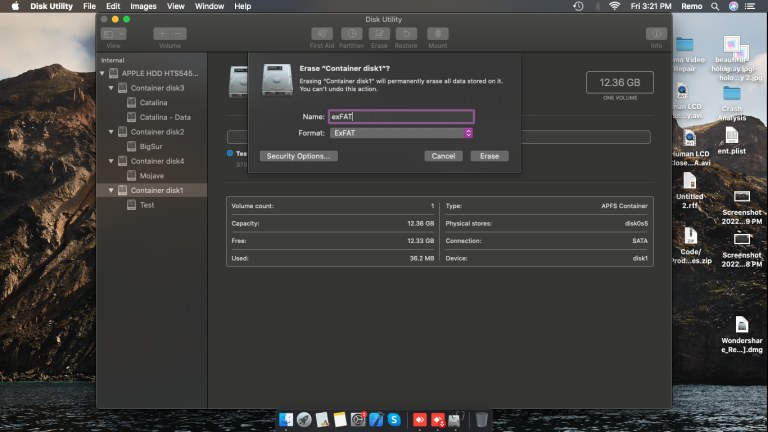
Task: Collapse Container disk4 disclosure triangle
Action: point(111,161)
